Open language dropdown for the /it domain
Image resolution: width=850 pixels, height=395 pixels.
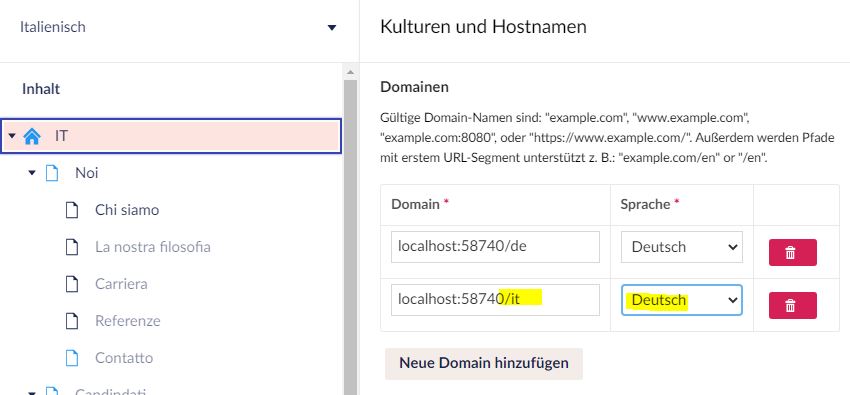click(682, 300)
